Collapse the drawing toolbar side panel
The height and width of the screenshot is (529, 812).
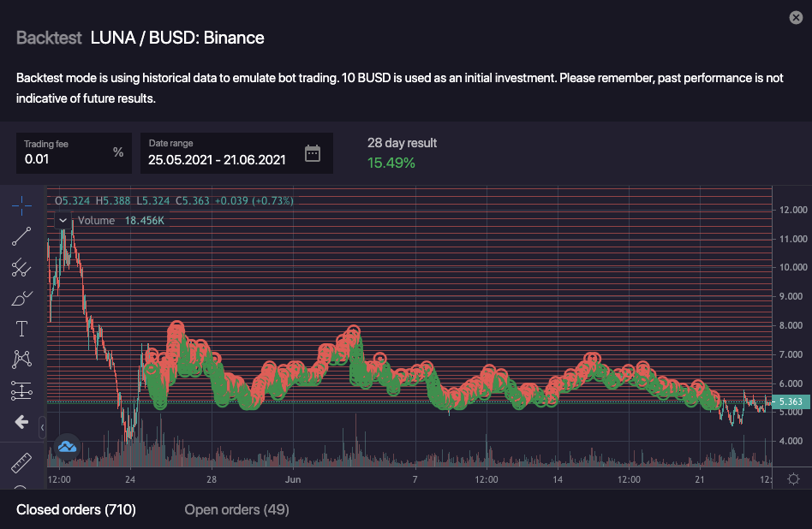tap(43, 422)
